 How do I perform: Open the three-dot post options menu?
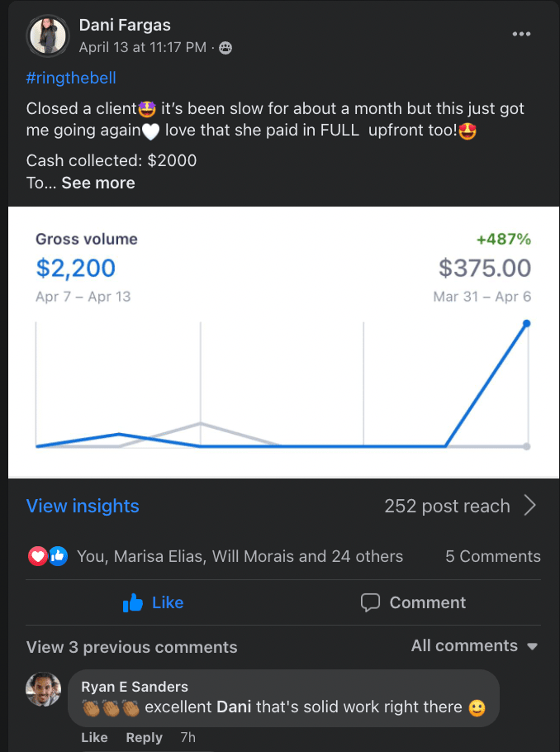point(521,34)
